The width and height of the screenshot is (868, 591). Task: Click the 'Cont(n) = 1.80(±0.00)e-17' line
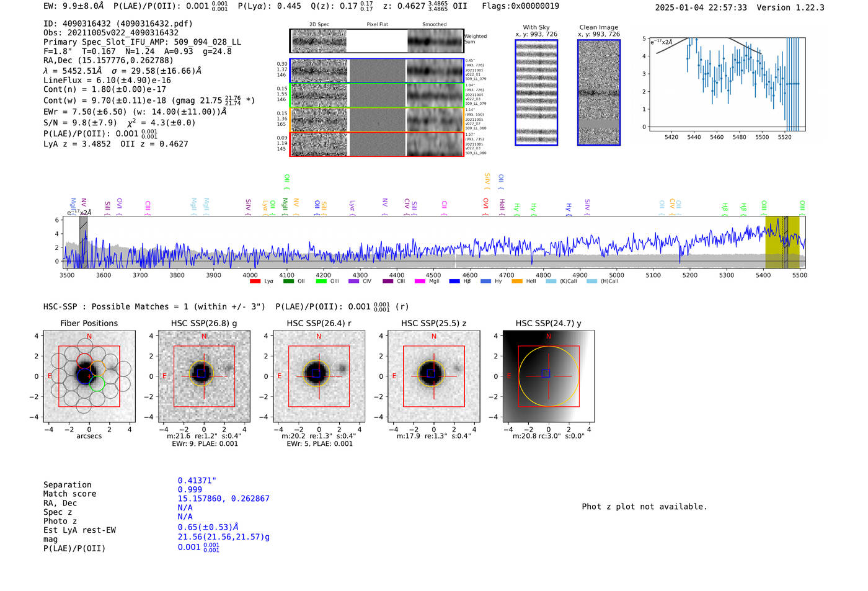(105, 89)
